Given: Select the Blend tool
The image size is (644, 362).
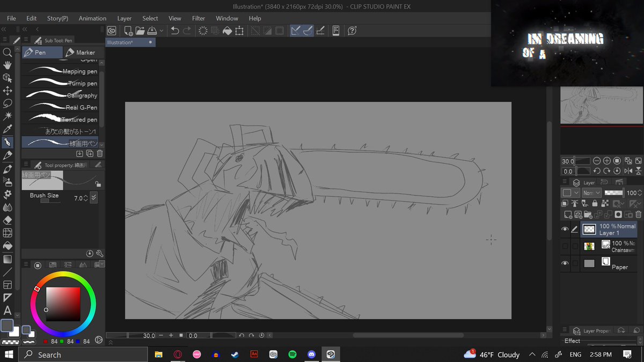Looking at the screenshot, I should coord(8,207).
